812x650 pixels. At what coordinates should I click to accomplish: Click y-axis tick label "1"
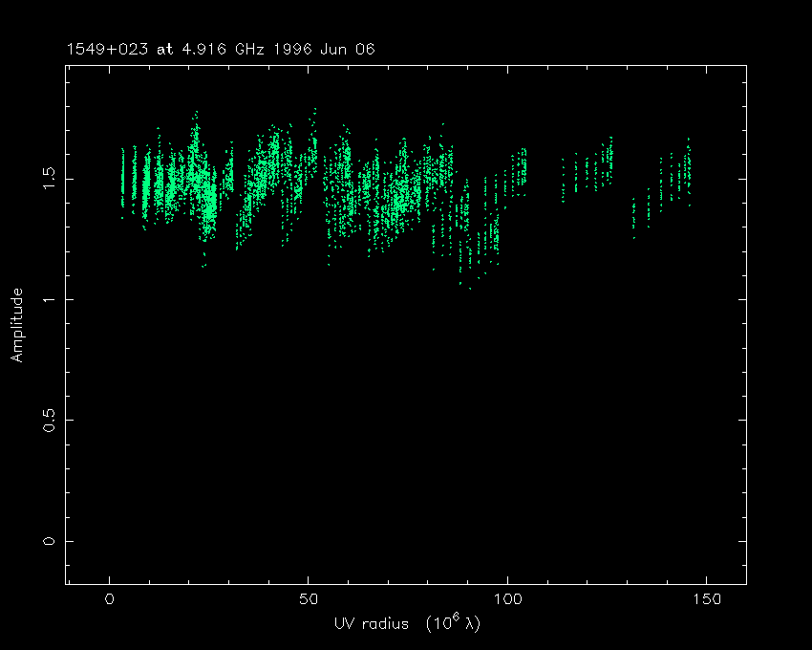50,299
